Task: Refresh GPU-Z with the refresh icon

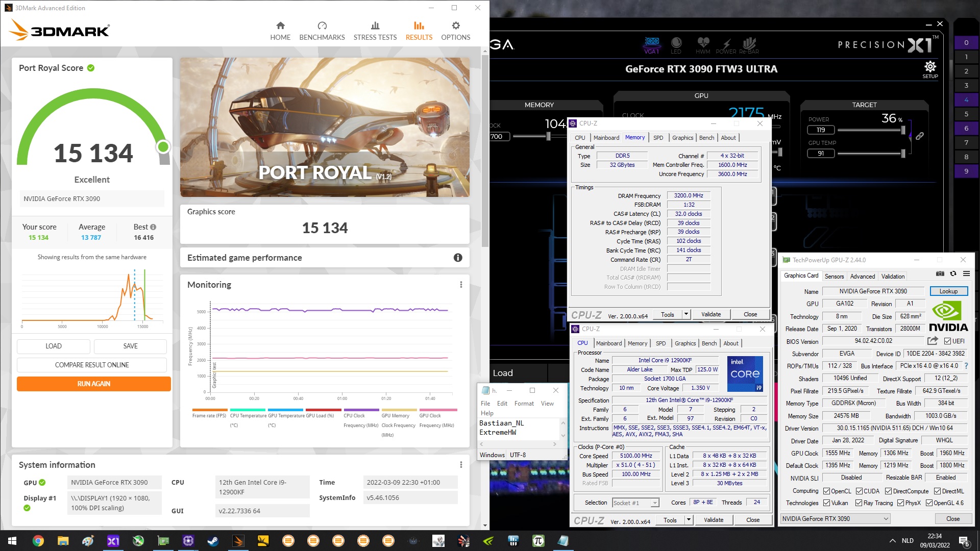Action: [953, 274]
